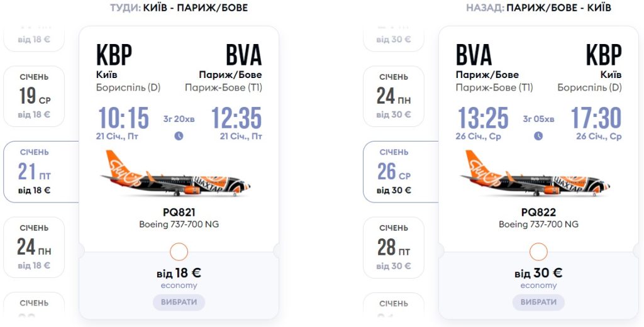Image resolution: width=644 pixels, height=327 pixels.
Task: Click the PQ821 airplane image
Action: pyautogui.click(x=175, y=174)
